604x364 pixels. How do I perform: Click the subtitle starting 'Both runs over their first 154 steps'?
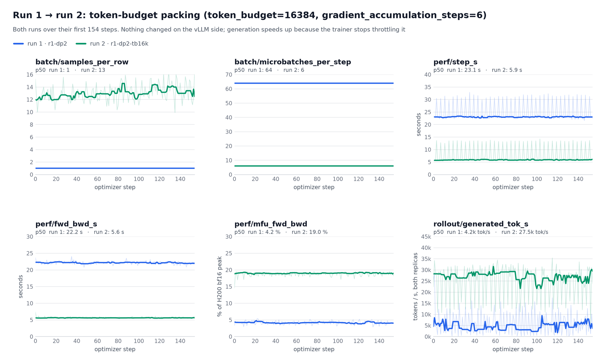[x=209, y=30]
